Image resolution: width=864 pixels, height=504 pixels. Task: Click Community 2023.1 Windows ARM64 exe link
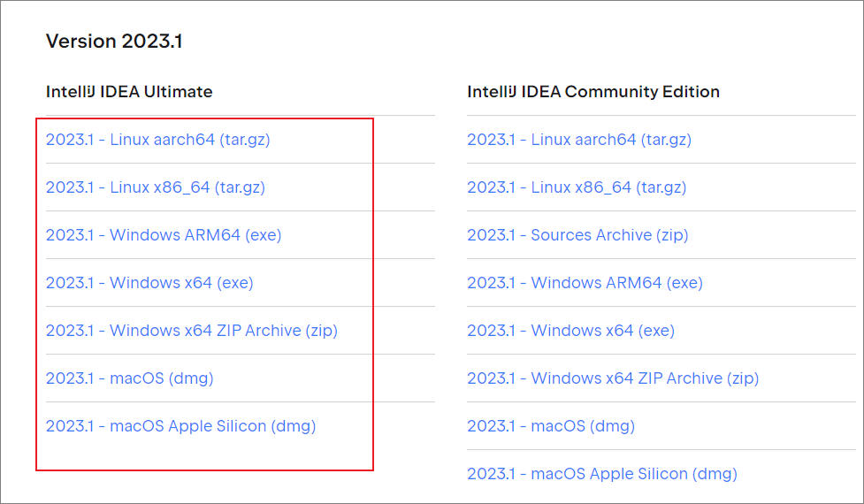click(585, 283)
